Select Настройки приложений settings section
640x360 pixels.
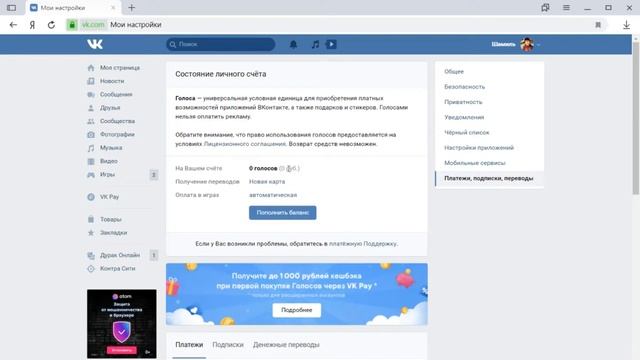(479, 148)
